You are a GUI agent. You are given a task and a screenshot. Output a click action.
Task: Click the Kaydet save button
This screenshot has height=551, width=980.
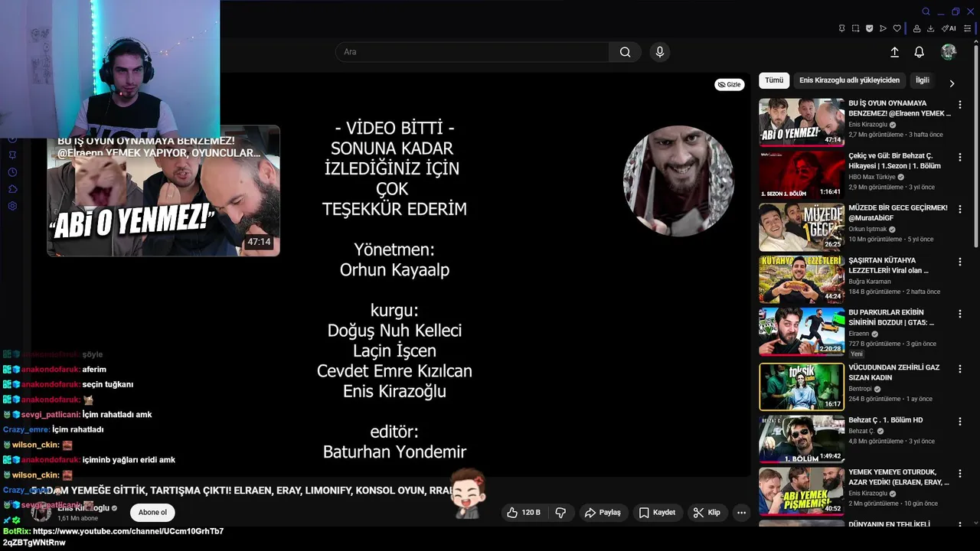pos(657,513)
